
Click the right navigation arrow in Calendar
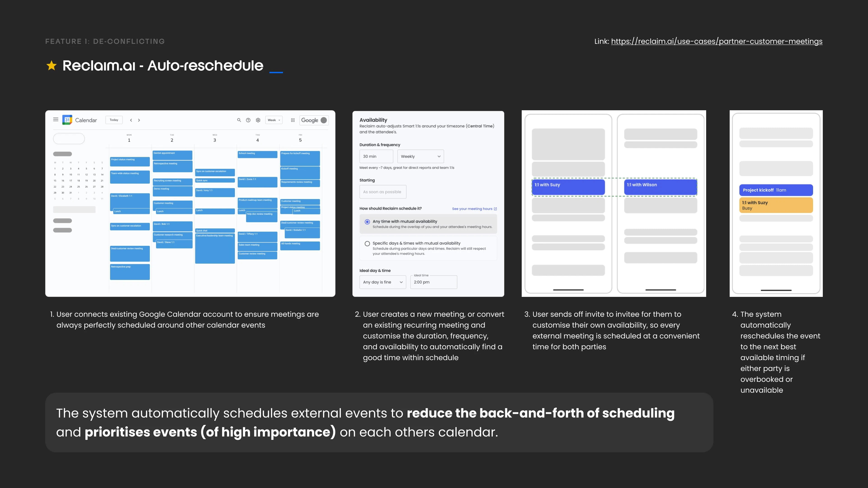(x=139, y=120)
